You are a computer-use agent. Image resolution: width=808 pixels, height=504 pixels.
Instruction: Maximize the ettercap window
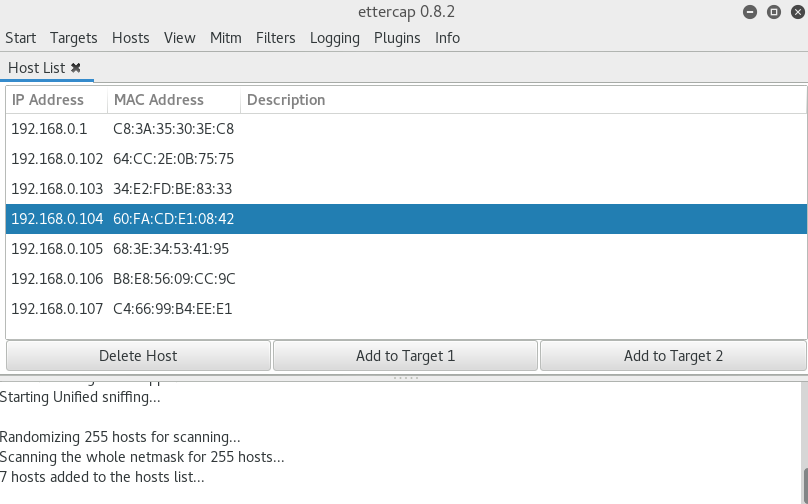(x=773, y=12)
